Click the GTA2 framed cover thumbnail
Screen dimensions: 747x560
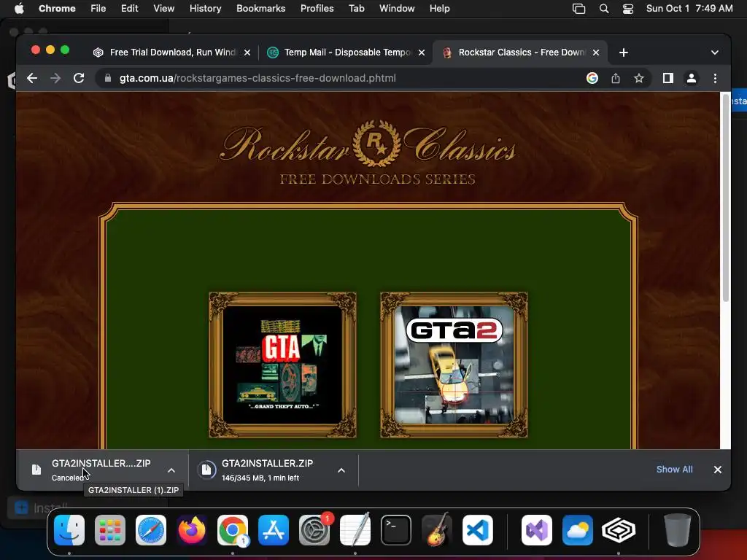[454, 365]
